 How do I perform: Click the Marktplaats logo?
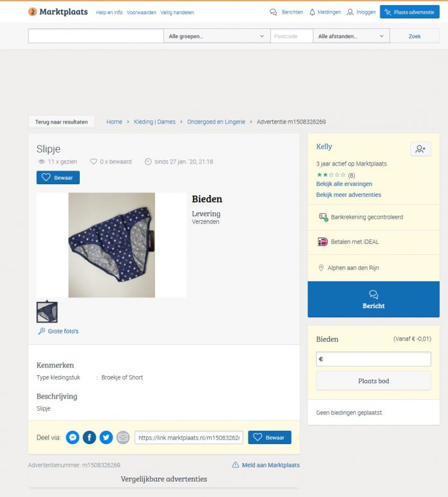click(x=58, y=12)
